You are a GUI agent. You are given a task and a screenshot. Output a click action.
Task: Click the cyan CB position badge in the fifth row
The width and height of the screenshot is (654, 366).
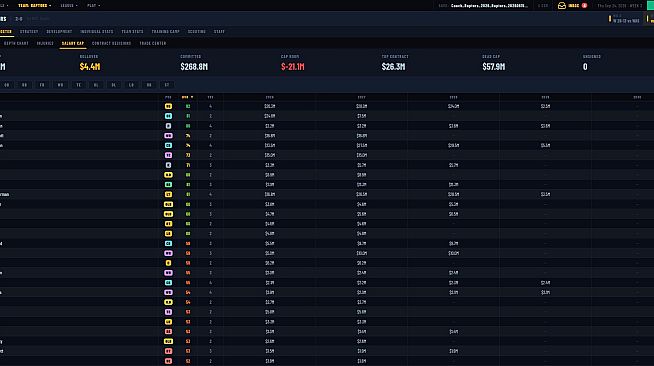[x=168, y=145]
